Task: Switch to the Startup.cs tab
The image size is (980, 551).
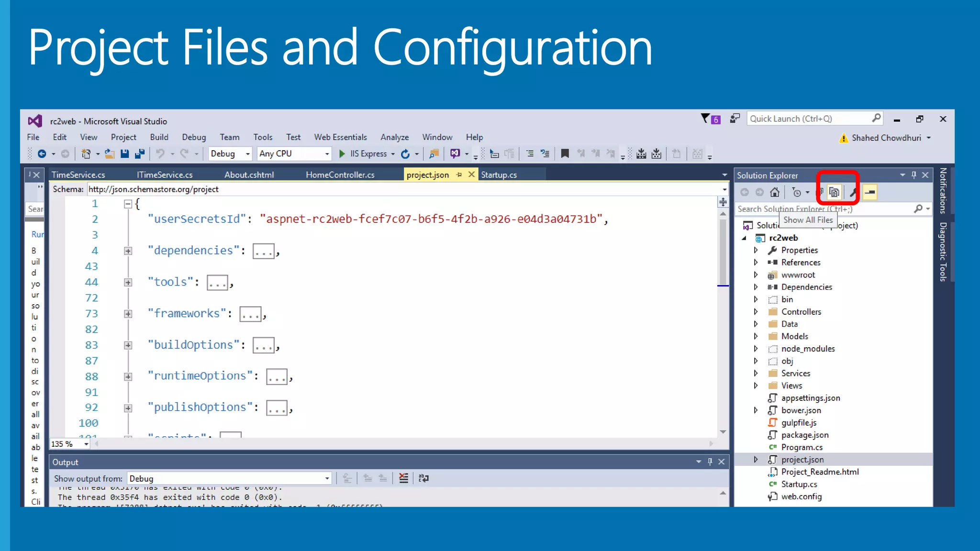Action: pos(499,175)
